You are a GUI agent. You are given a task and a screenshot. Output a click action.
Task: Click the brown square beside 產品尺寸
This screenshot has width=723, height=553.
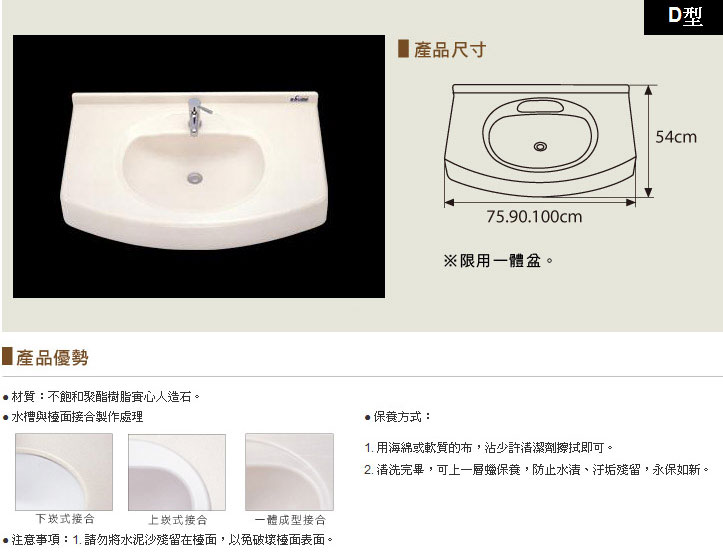point(403,49)
